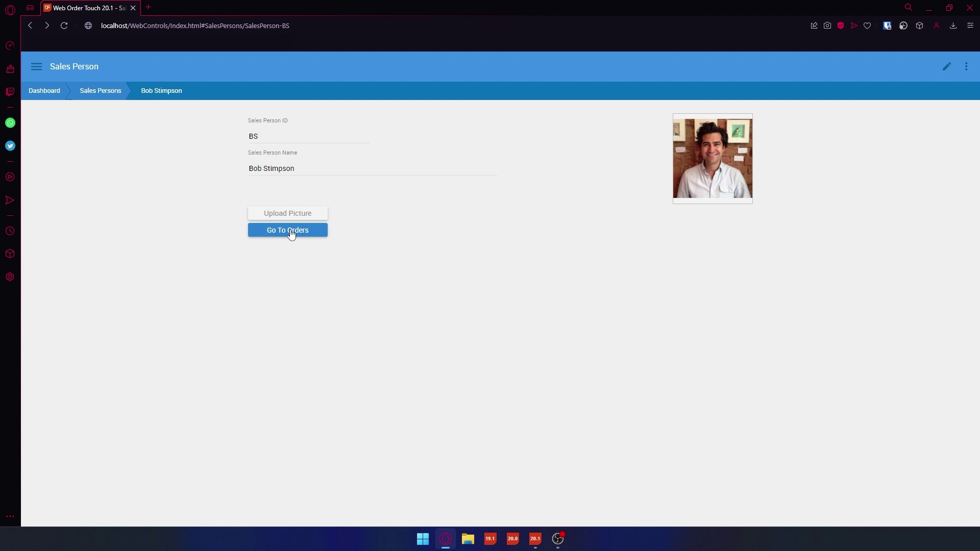Viewport: 980px width, 551px height.
Task: Open Extensions cube in sidebar
Action: [10, 254]
